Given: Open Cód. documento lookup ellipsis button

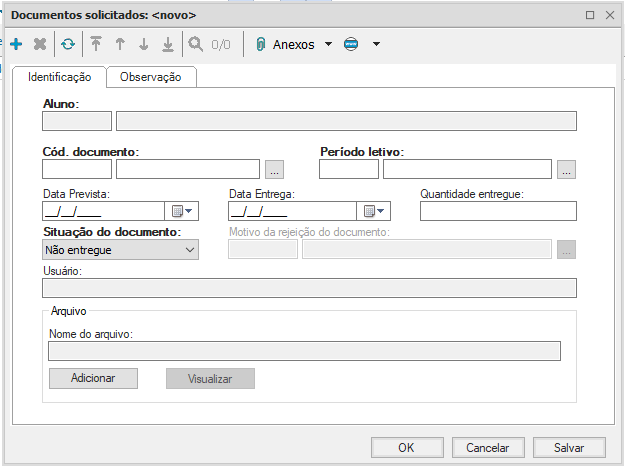Looking at the screenshot, I should 274,169.
